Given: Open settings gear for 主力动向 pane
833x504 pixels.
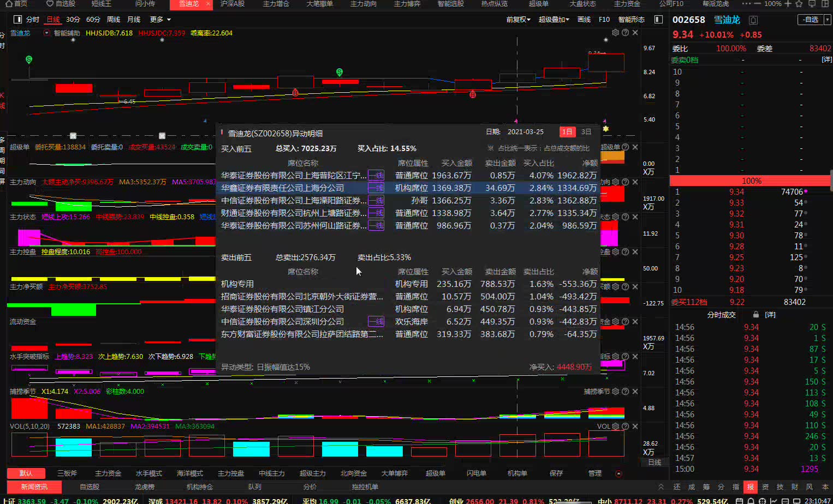Looking at the screenshot, I should pyautogui.click(x=616, y=182).
